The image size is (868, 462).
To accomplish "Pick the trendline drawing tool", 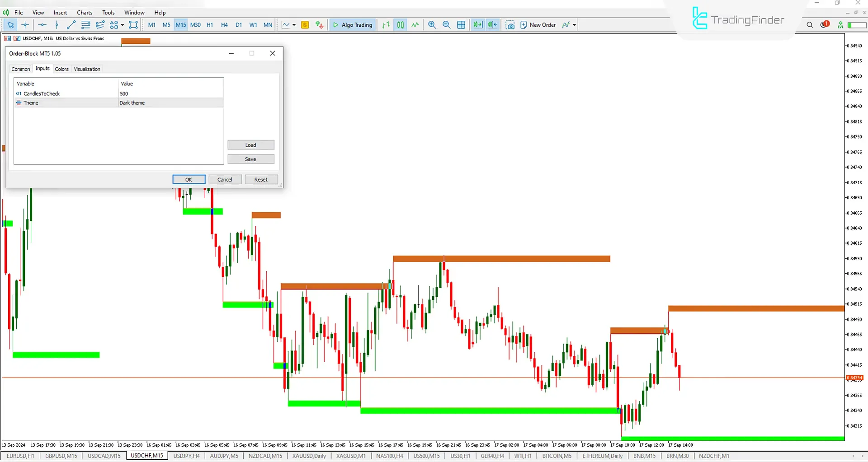I will tap(71, 25).
